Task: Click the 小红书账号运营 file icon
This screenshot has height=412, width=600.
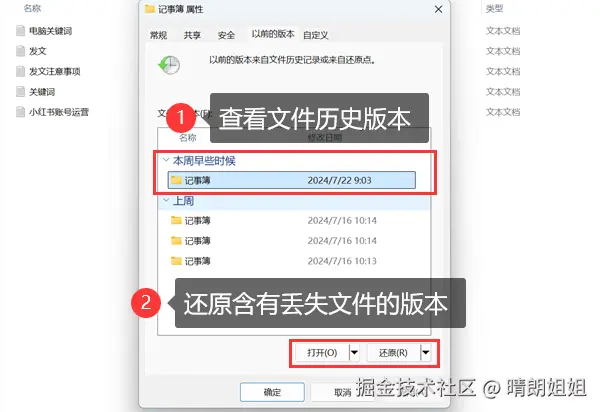Action: (21, 112)
